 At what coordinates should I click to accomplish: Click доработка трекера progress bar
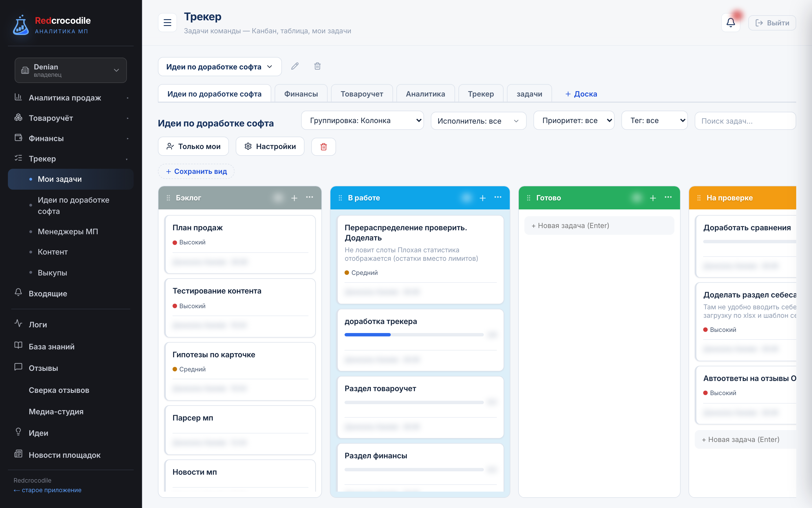pyautogui.click(x=414, y=335)
